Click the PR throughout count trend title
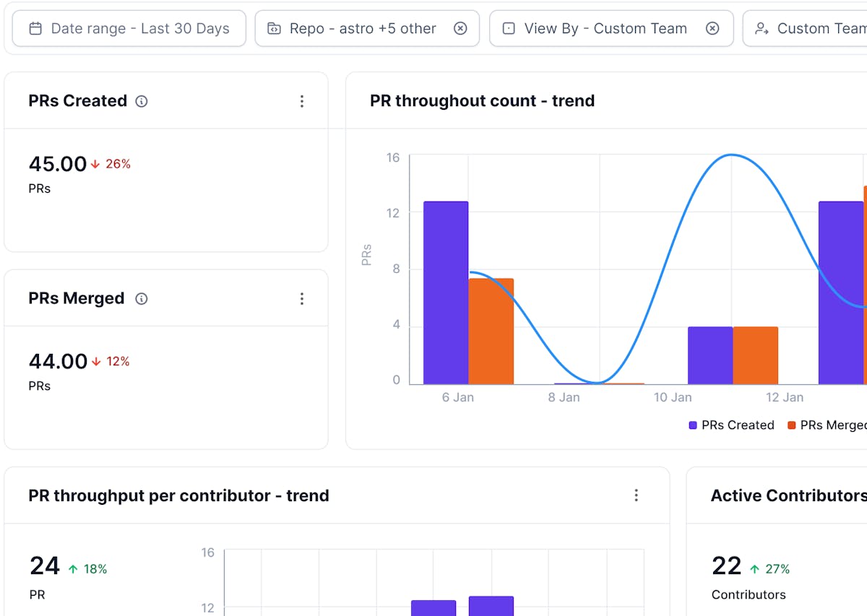 click(481, 101)
